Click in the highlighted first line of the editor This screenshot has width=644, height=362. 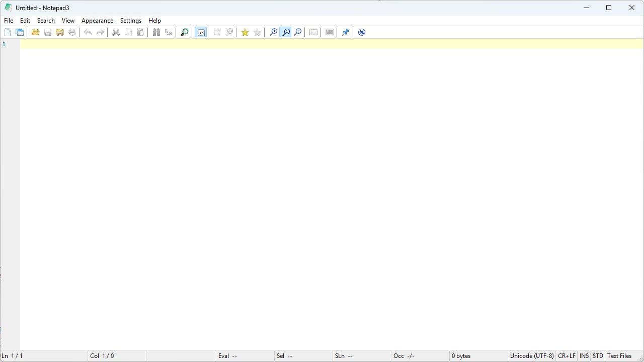point(332,44)
